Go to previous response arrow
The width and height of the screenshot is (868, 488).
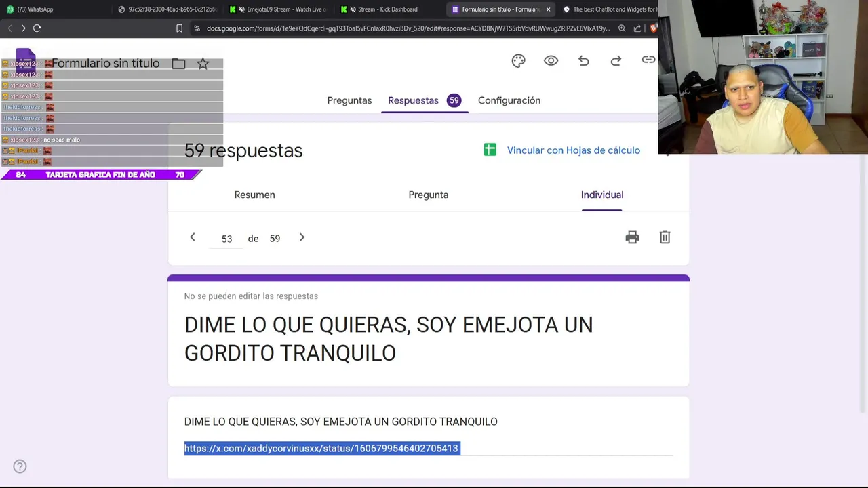(x=193, y=237)
